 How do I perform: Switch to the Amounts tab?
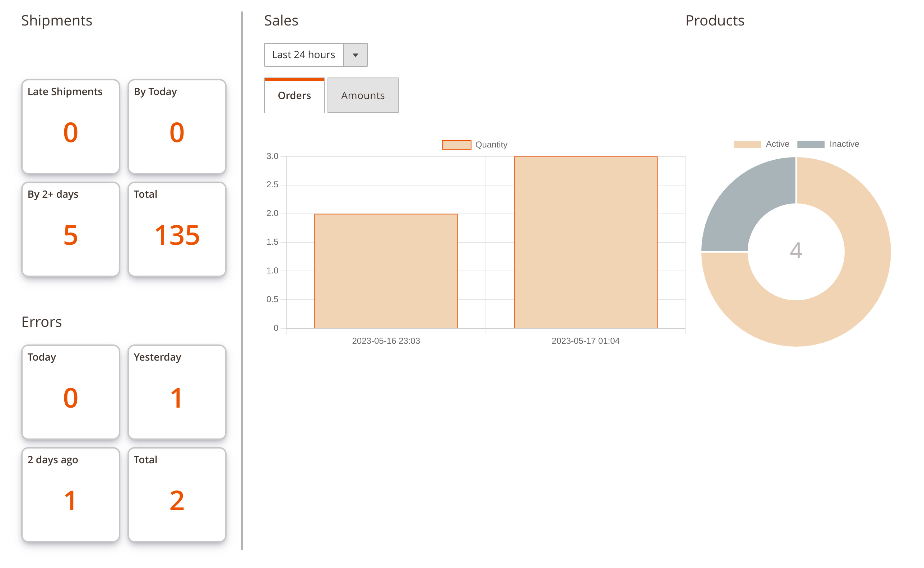362,95
